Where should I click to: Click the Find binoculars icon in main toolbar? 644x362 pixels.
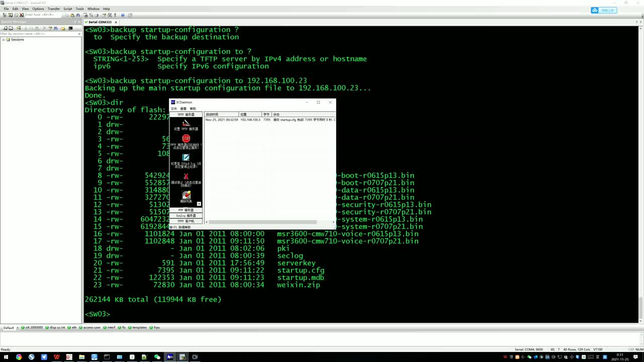78,15
